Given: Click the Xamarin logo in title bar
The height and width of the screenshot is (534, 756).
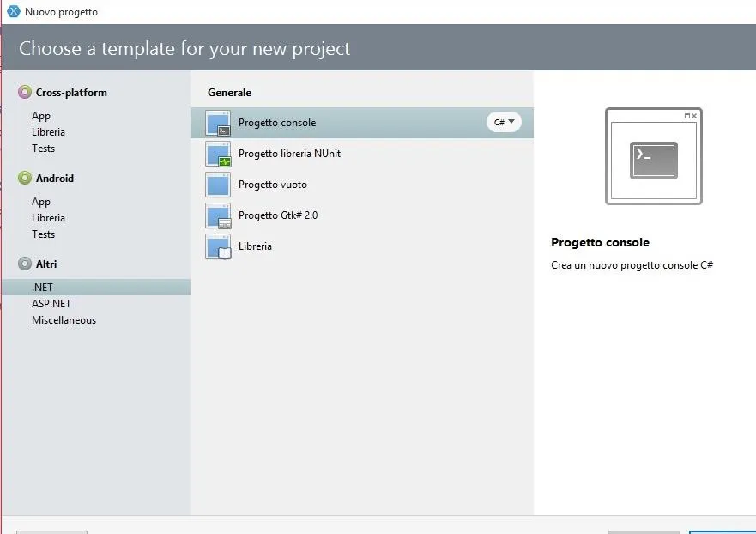Looking at the screenshot, I should point(14,11).
